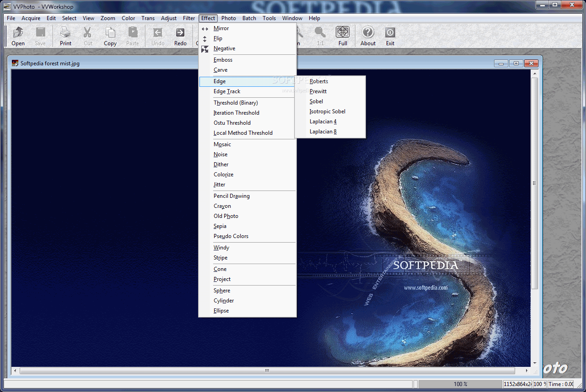Apply the Jitter effect

click(247, 185)
